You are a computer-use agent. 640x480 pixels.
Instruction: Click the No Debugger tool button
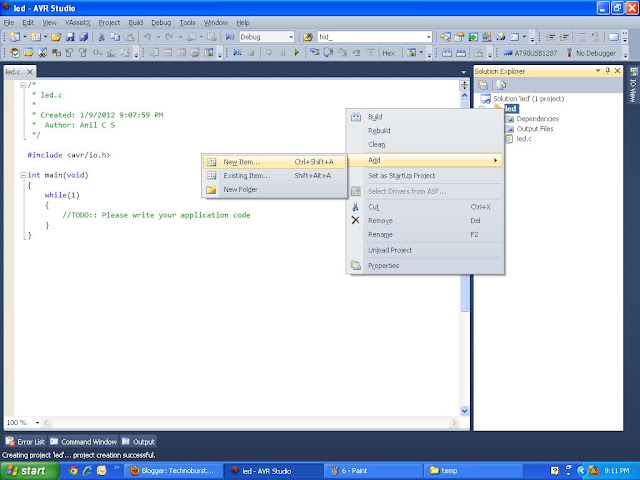coord(591,53)
